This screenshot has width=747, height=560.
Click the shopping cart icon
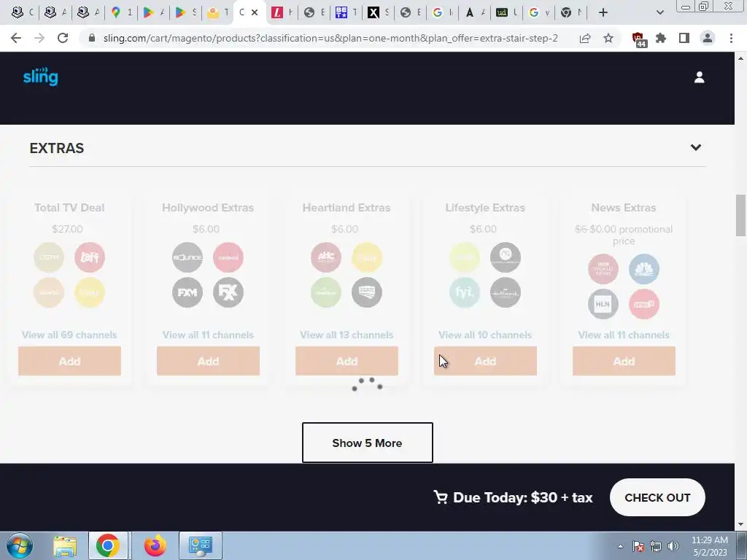click(x=440, y=497)
